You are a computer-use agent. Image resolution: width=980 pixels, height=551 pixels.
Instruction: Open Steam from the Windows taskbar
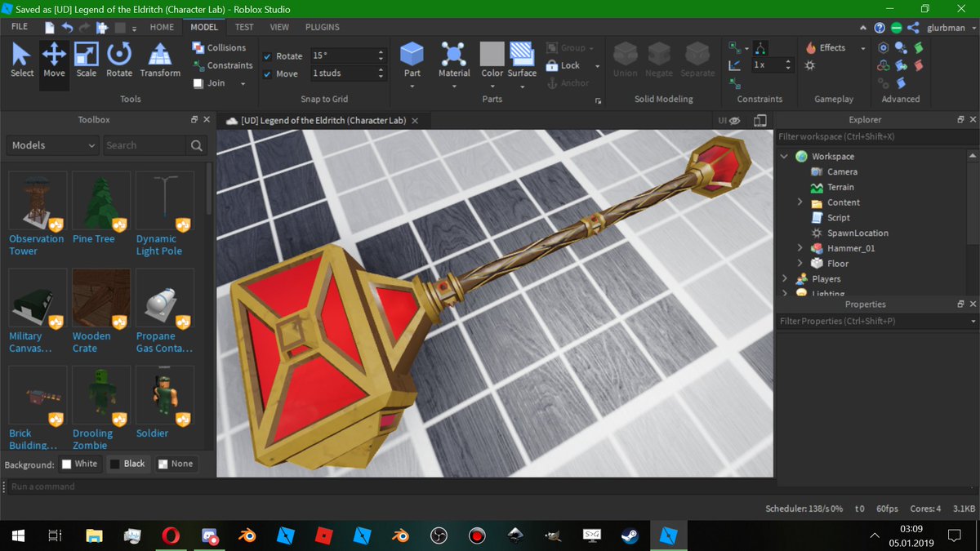point(630,535)
